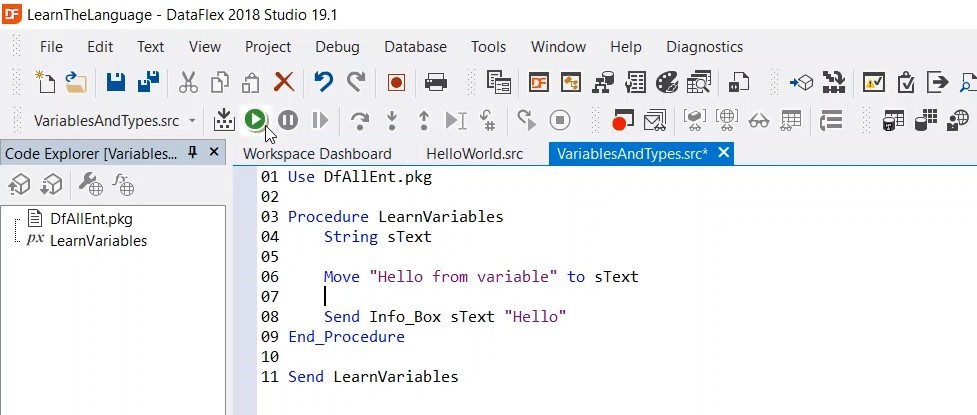Click the Print icon

coord(436,82)
